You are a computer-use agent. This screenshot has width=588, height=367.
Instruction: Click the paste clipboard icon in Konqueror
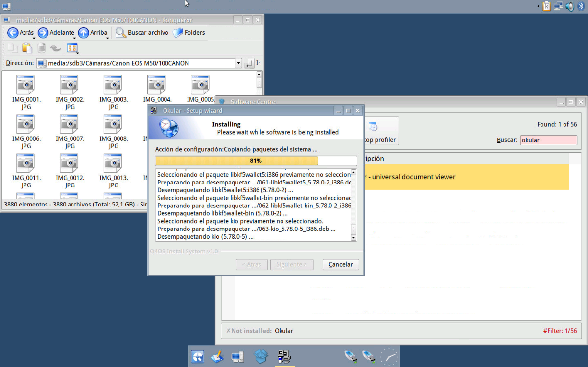(x=27, y=48)
